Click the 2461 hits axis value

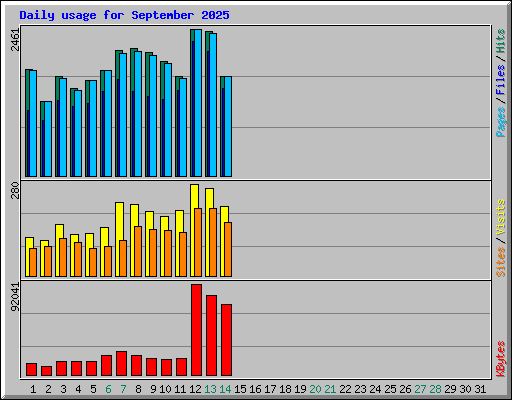pyautogui.click(x=15, y=40)
